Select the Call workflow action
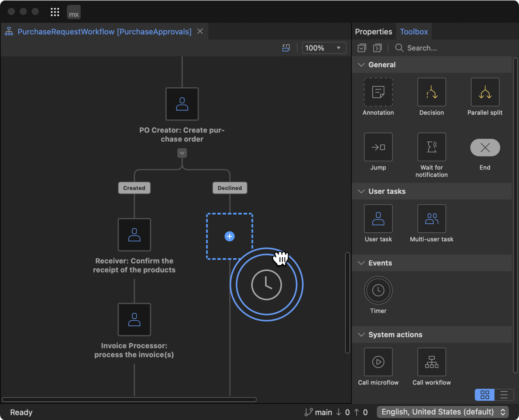The image size is (519, 420). (431, 362)
